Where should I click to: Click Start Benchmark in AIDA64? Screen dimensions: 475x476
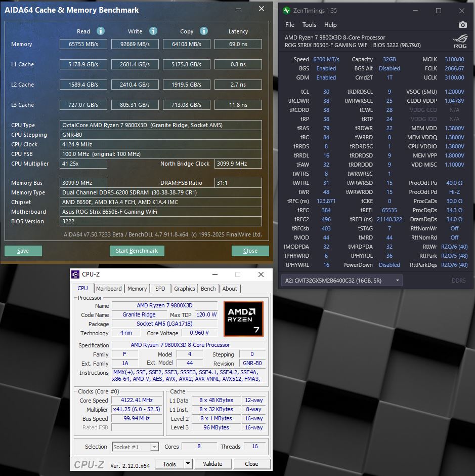[137, 251]
